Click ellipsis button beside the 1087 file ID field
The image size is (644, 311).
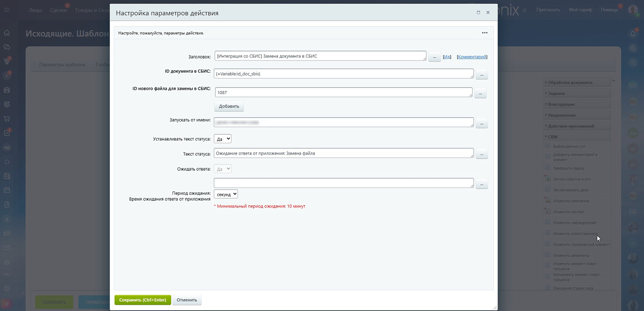(480, 93)
